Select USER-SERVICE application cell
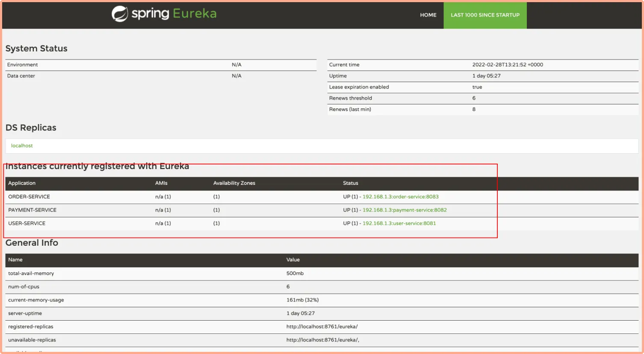The width and height of the screenshot is (644, 354). point(27,223)
